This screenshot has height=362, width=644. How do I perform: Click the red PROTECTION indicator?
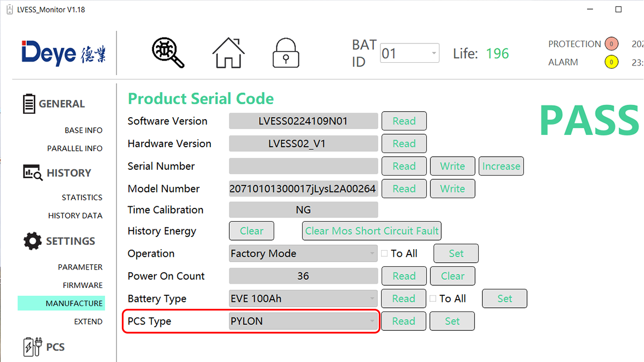(x=611, y=44)
